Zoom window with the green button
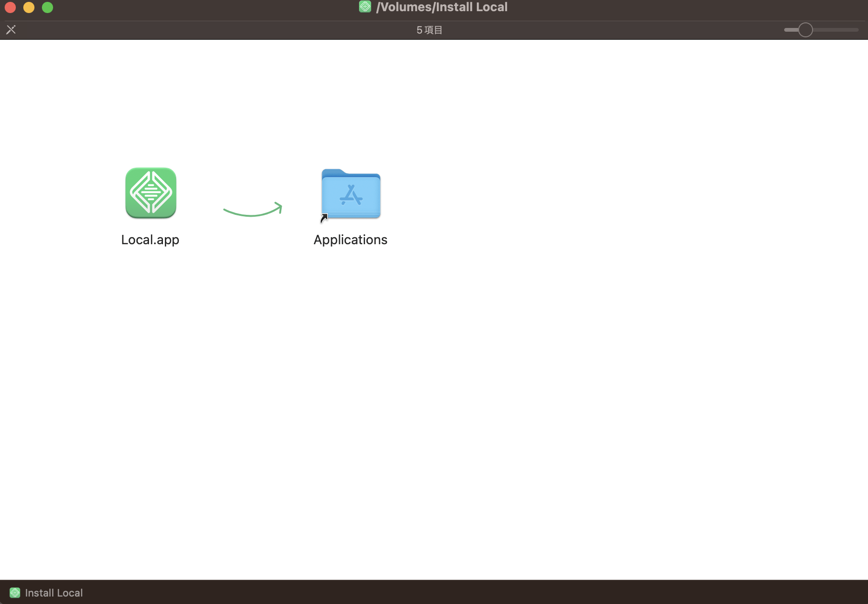This screenshot has width=868, height=604. coord(47,7)
